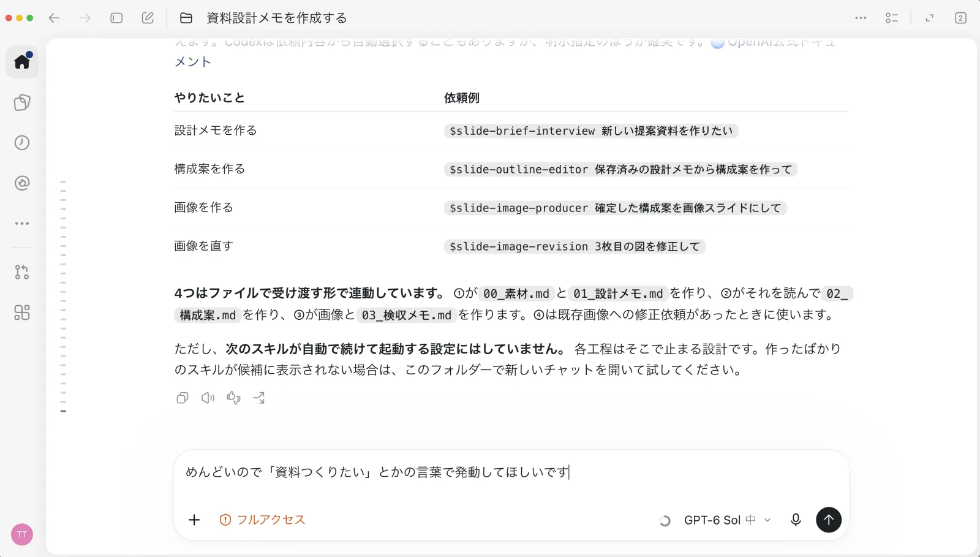Click the expand window arrows icon

point(930,18)
